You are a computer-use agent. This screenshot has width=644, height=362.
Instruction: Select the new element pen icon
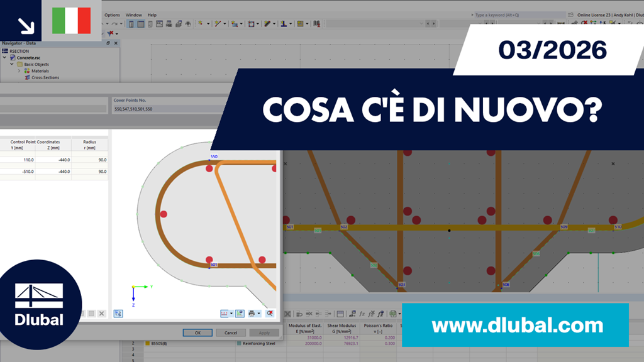click(267, 24)
